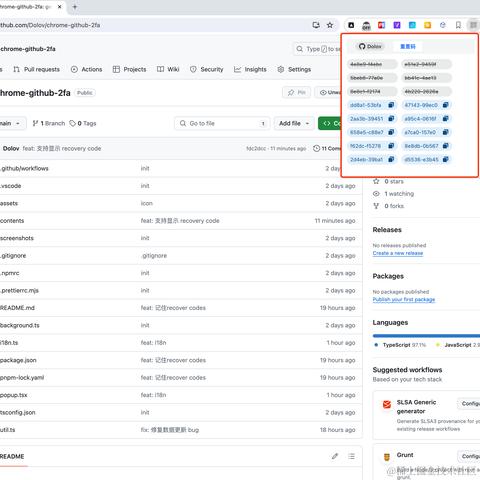Open the package.json file
The width and height of the screenshot is (480, 480).
(18, 360)
